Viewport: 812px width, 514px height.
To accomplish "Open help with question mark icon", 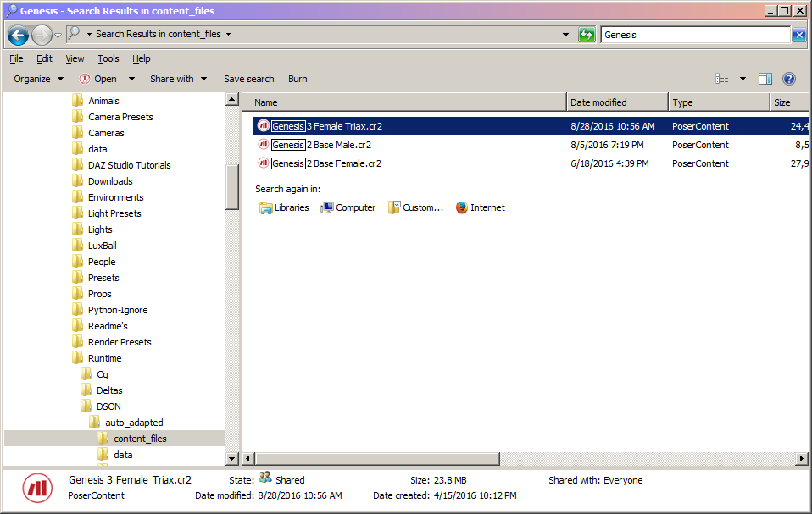I will pyautogui.click(x=789, y=79).
